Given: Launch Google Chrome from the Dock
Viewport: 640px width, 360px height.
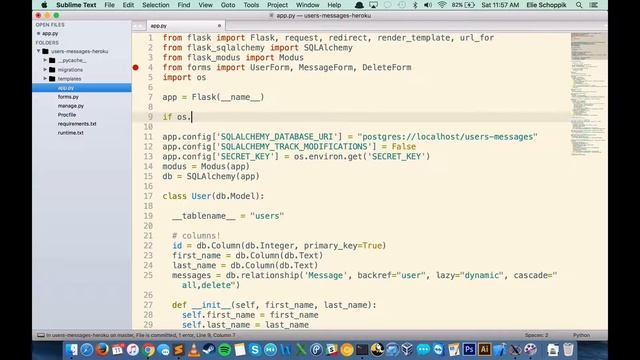Looking at the screenshot, I should [x=148, y=350].
